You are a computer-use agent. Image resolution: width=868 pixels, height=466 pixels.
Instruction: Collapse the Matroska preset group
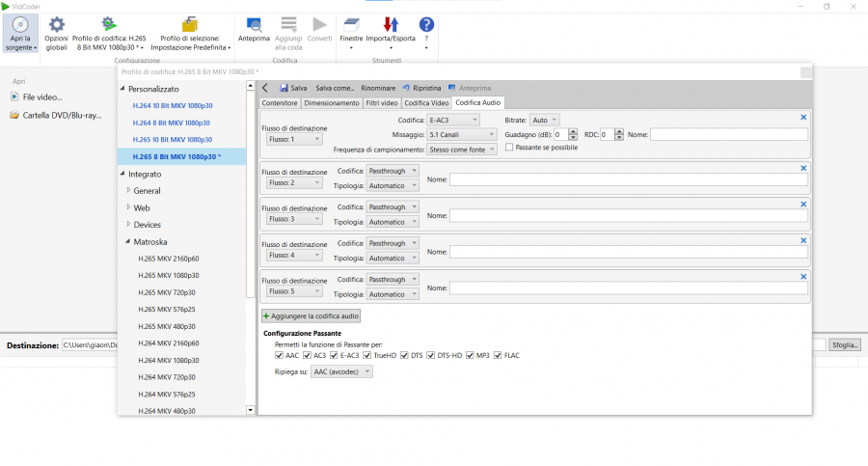pyautogui.click(x=128, y=241)
